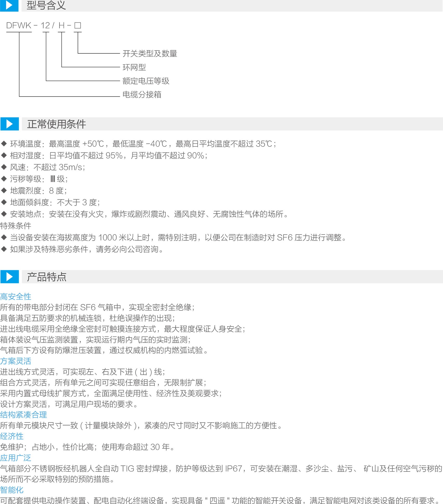
Task: Click the blue arrow icon beside 产品特点
Action: pos(9,277)
